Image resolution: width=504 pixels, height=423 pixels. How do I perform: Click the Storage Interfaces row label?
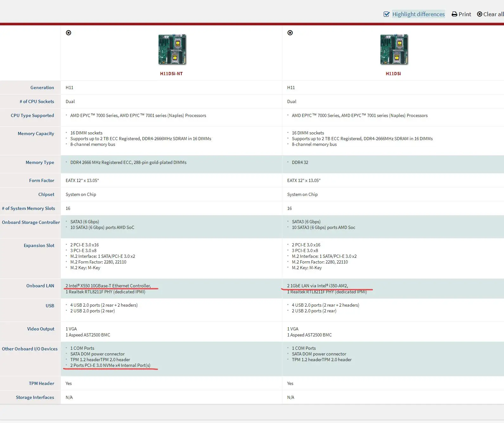pyautogui.click(x=35, y=397)
